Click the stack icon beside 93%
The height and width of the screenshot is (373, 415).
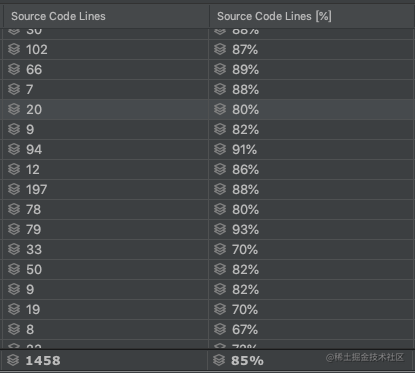click(x=220, y=229)
